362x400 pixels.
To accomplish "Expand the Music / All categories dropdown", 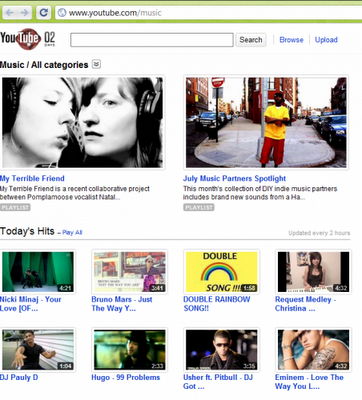I will (96, 64).
